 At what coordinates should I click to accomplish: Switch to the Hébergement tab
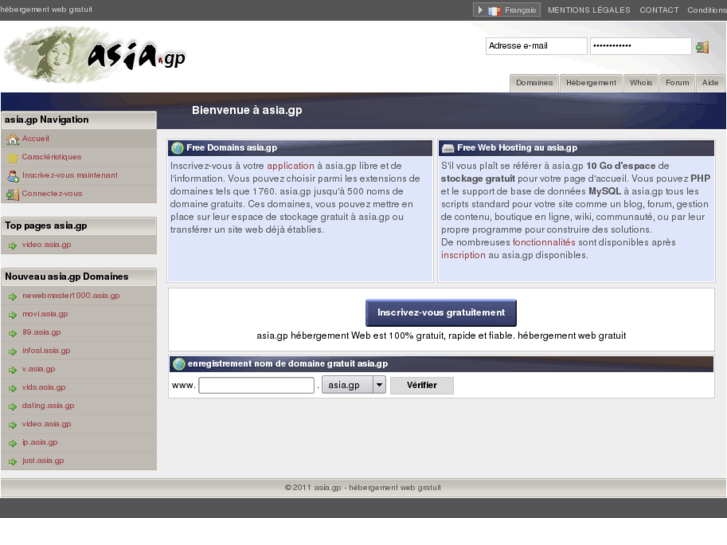[591, 83]
